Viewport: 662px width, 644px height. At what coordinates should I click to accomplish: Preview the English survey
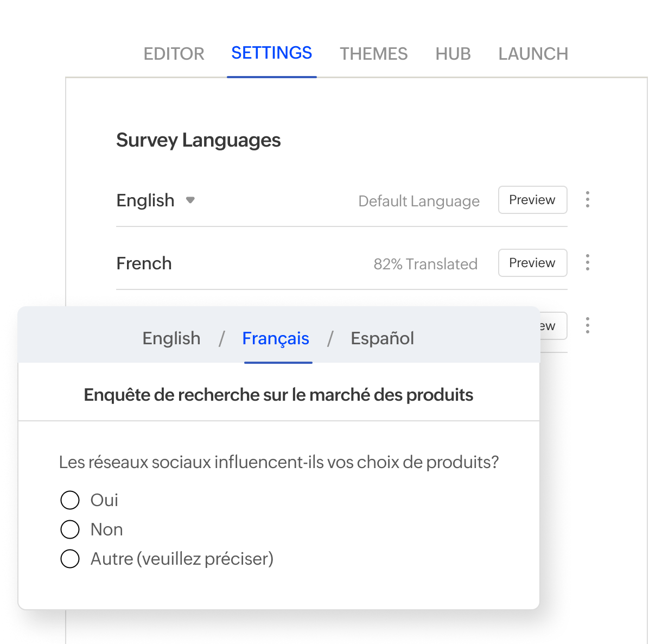click(532, 200)
